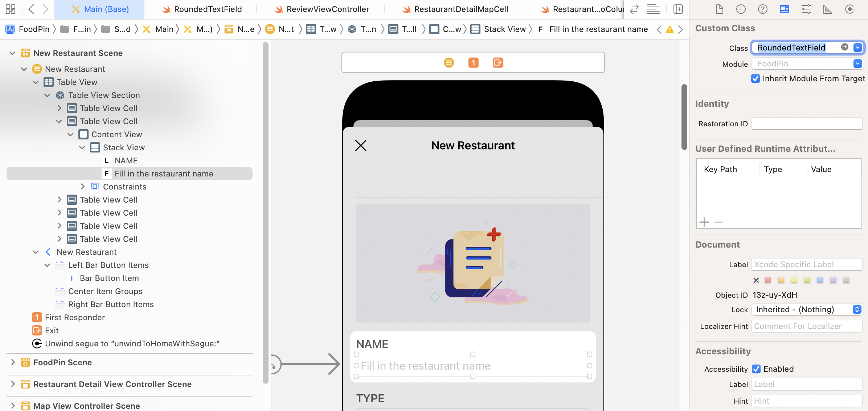Select the orange label color swatch
The height and width of the screenshot is (411, 868).
(781, 280)
